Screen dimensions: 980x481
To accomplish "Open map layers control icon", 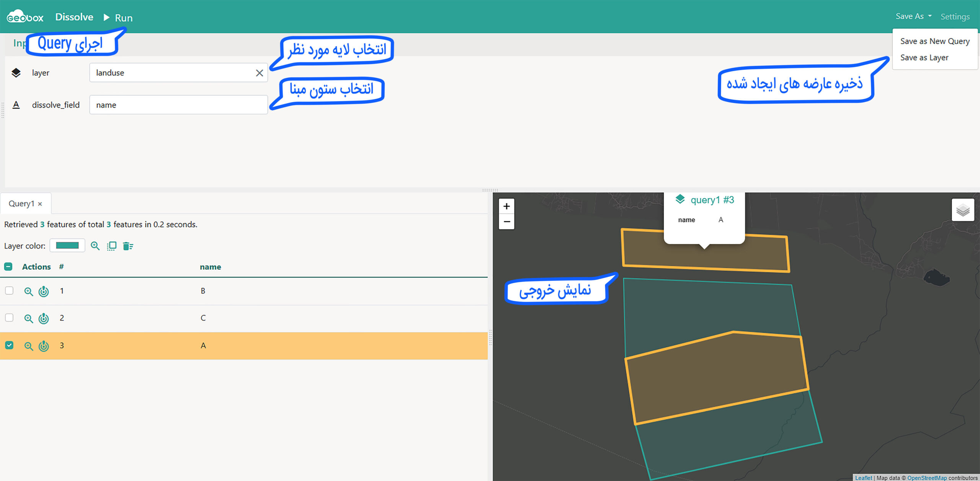I will (x=962, y=210).
